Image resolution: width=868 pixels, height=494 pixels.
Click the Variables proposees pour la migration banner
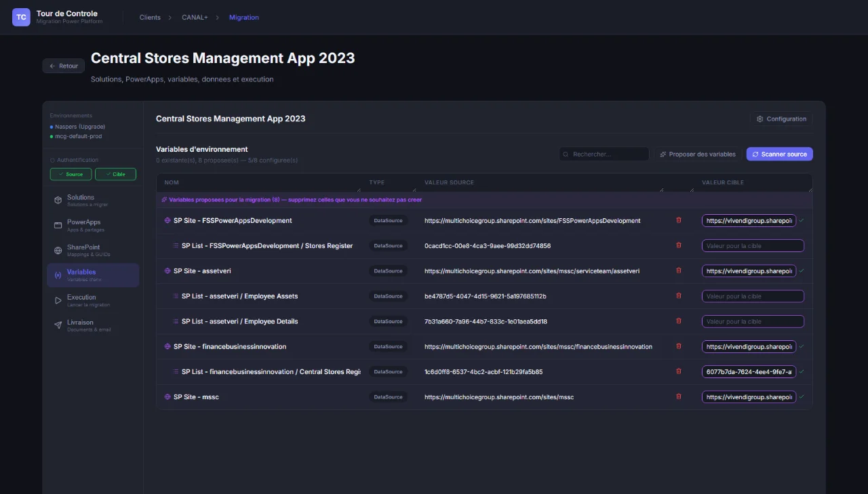point(484,200)
